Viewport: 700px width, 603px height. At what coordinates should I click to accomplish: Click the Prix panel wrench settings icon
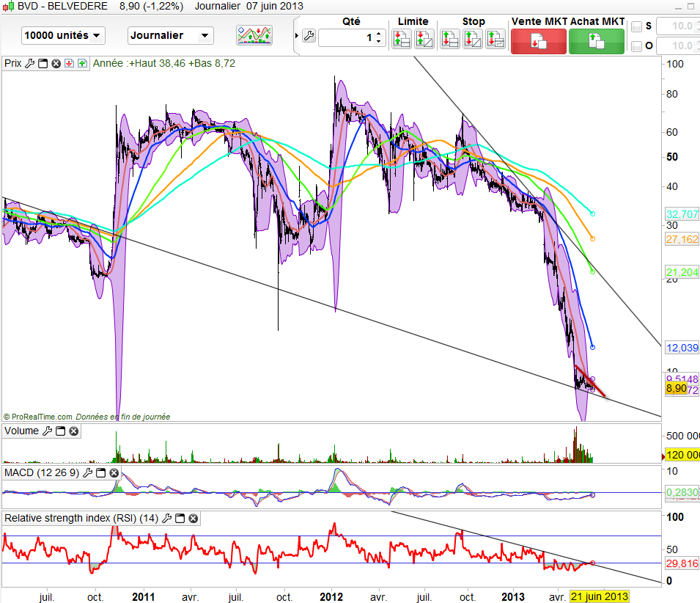[30, 64]
